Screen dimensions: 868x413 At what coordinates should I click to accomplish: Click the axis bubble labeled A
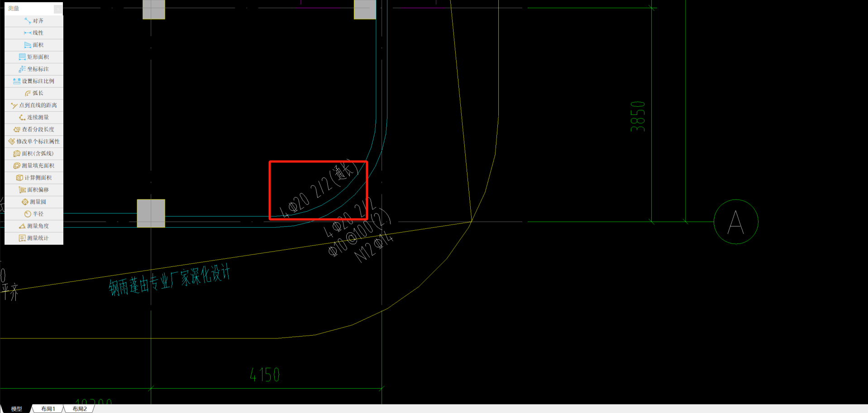(736, 222)
